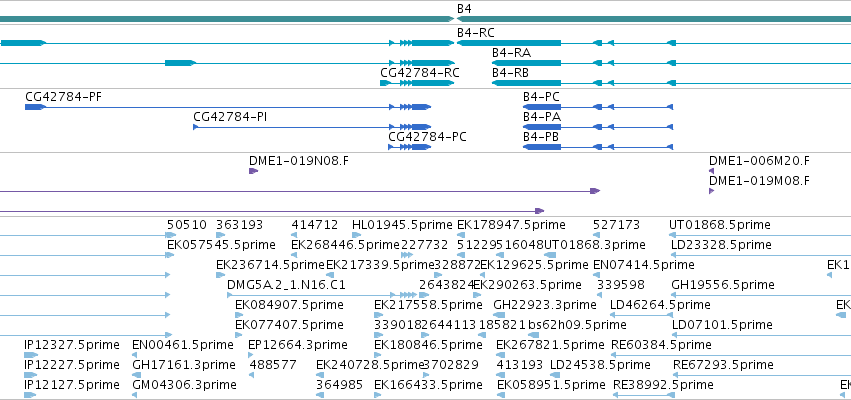The image size is (851, 400).
Task: Select the B4-RB transcript label
Action: coord(511,73)
